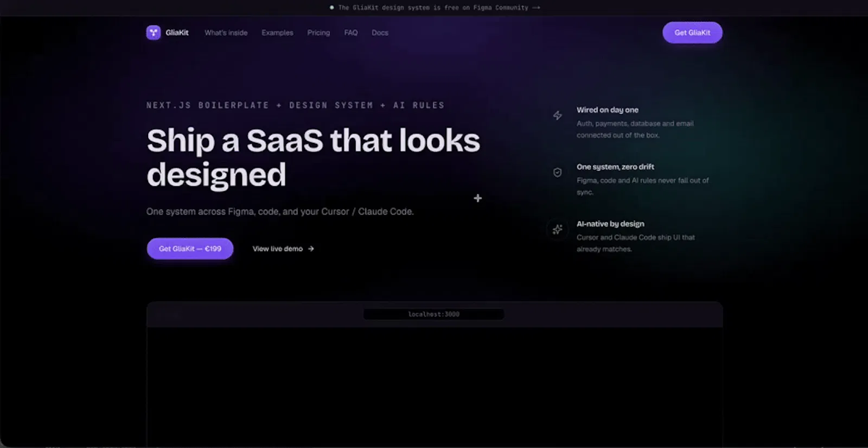Open the FAQ nav link
The image size is (868, 448).
(351, 33)
